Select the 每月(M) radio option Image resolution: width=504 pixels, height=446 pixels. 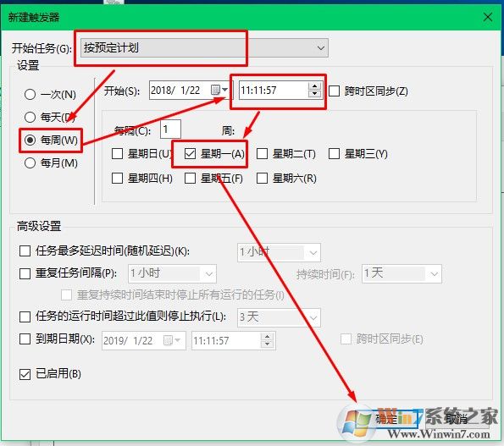coord(30,163)
